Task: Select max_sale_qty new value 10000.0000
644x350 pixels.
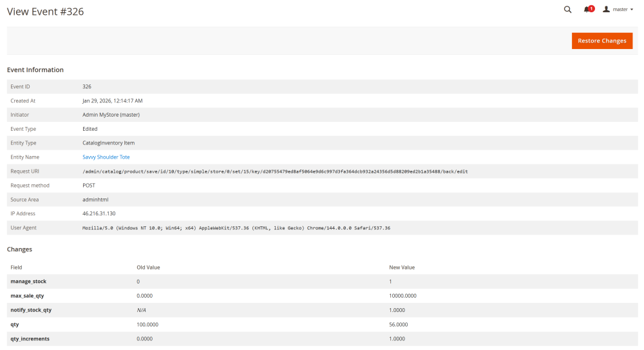Action: [403, 296]
